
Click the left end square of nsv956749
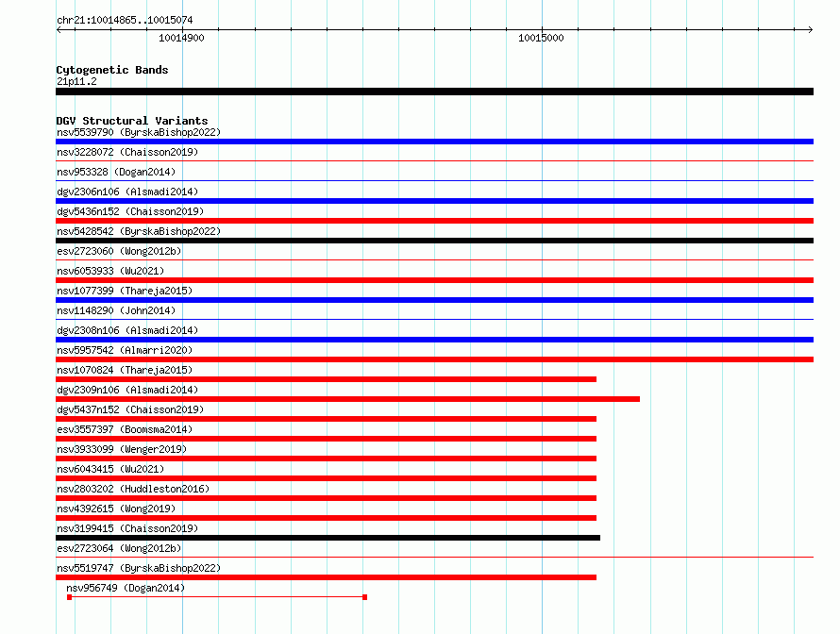[x=70, y=597]
